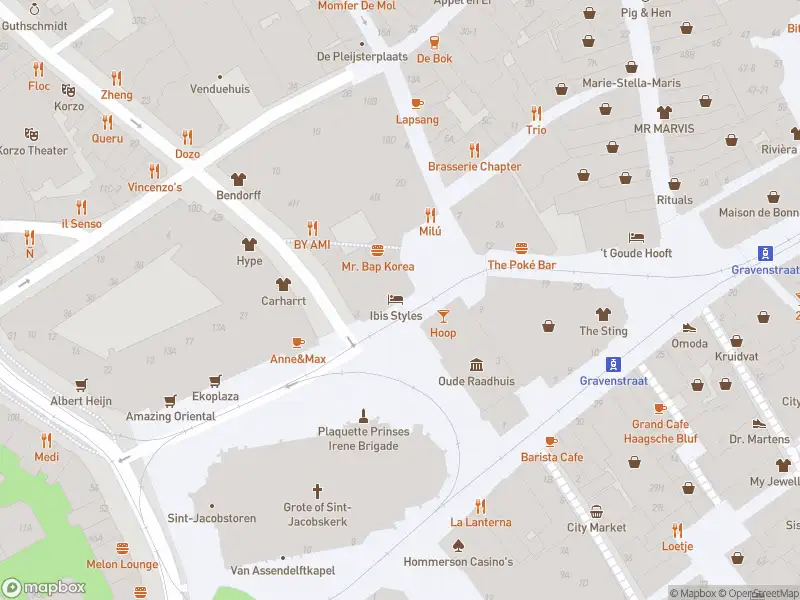Click the Korzo theater masks icon
Screen dimensions: 800x600
tap(68, 90)
